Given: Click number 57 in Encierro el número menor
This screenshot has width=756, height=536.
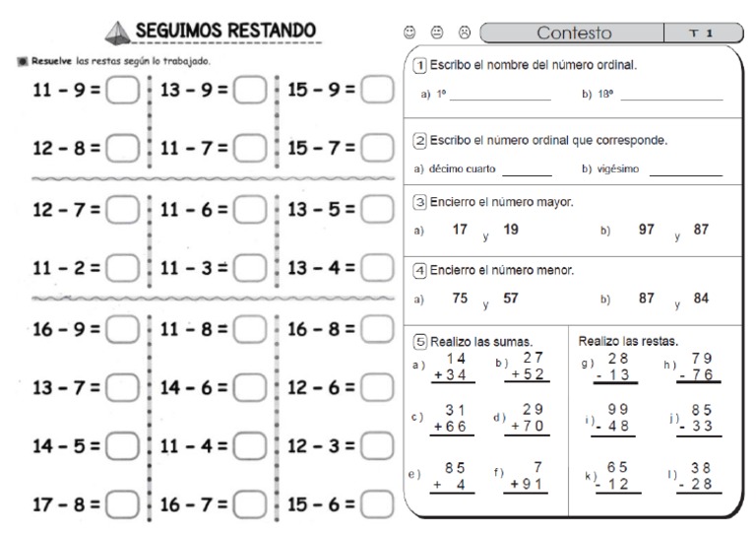Looking at the screenshot, I should pos(511,298).
